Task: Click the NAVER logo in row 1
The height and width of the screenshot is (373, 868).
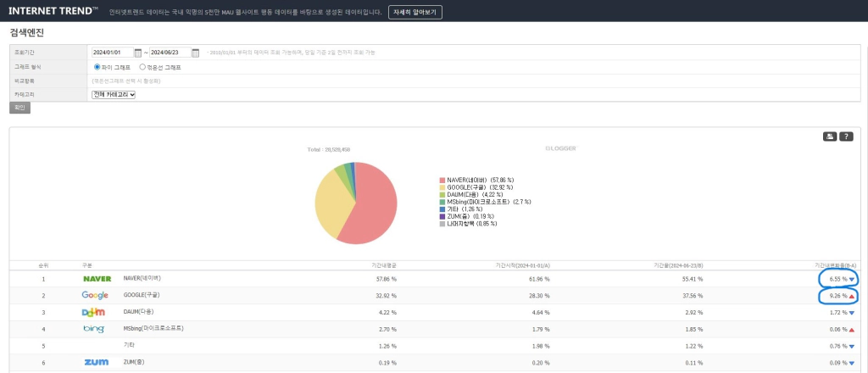Action: [x=97, y=279]
